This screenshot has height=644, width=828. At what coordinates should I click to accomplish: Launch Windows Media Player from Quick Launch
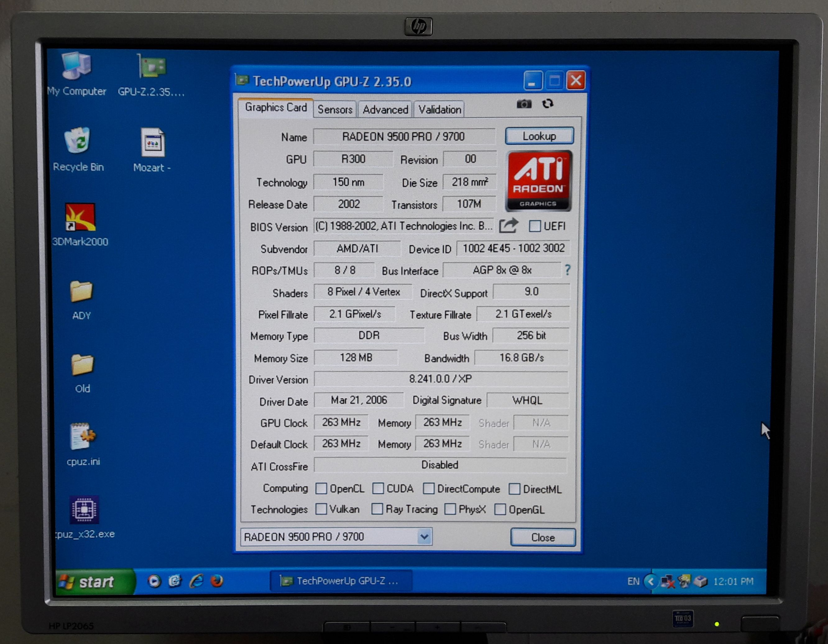[154, 581]
